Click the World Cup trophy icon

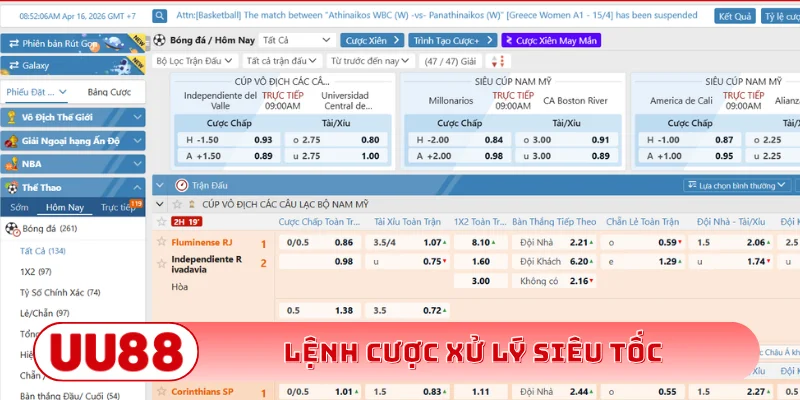tap(11, 117)
